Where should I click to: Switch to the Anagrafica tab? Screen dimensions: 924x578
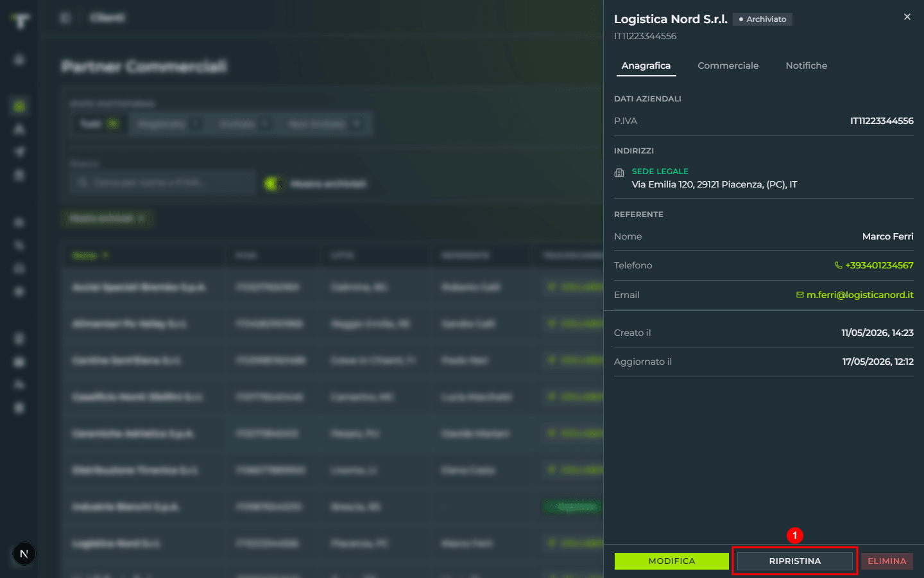(646, 66)
